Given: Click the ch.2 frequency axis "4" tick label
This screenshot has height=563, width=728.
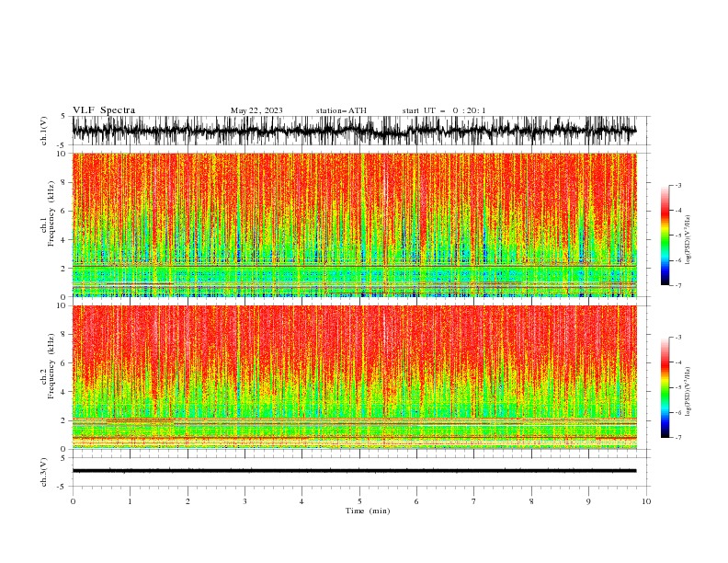Looking at the screenshot, I should pos(64,392).
